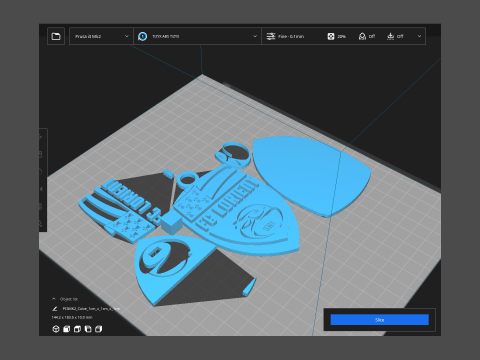This screenshot has height=360, width=480.
Task: Switch to the right side view icon
Action: pos(98,329)
